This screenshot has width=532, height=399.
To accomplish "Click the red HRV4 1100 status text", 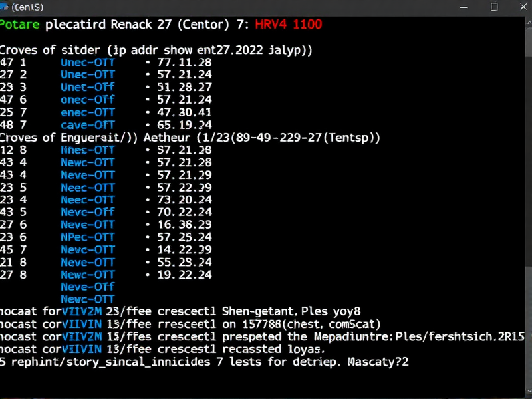I will [289, 25].
